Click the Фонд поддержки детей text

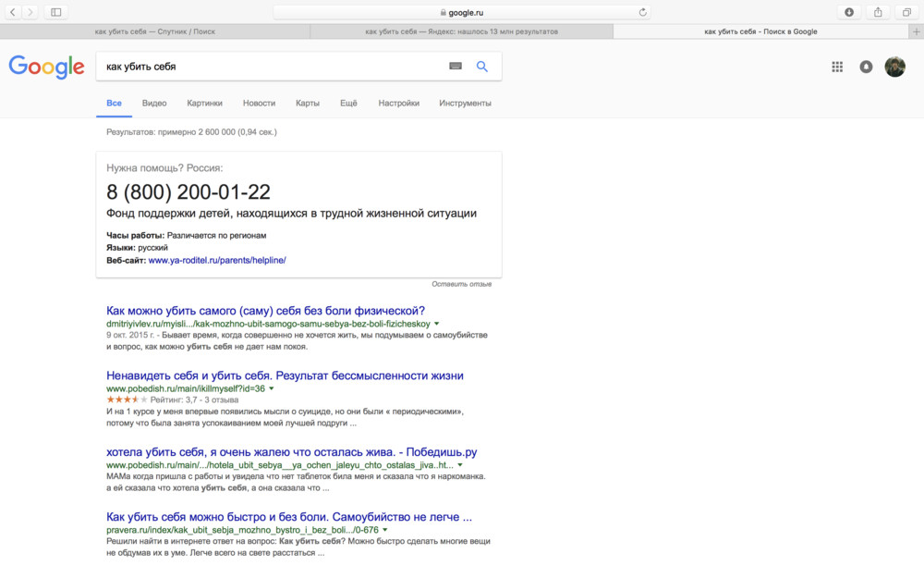(291, 214)
